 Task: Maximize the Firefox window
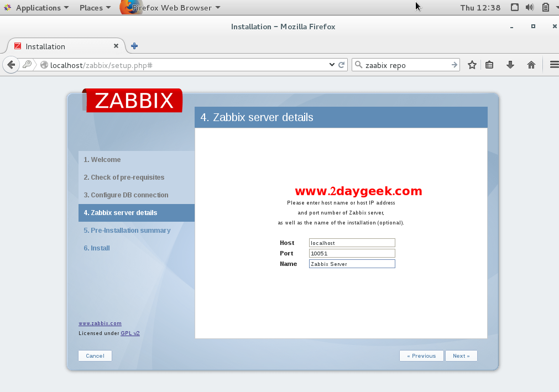533,27
